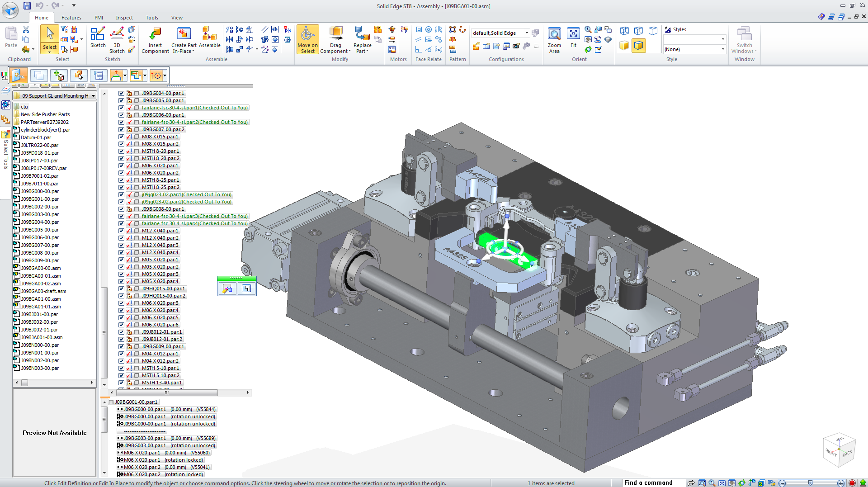Viewport: 868px width, 487px height.
Task: Open the default, Solid Edge configuration dropdown
Action: pyautogui.click(x=527, y=33)
